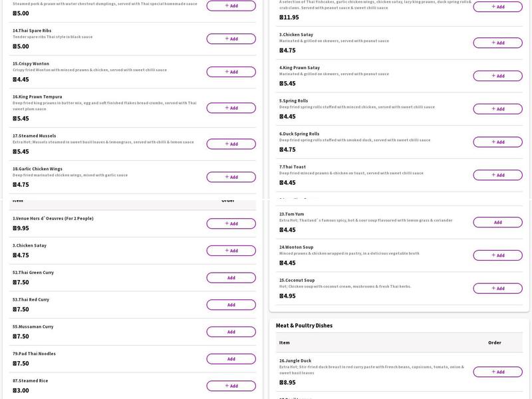This screenshot has height=399, width=532.
Task: Click Add for King Prawn Tempura
Action: point(231,108)
